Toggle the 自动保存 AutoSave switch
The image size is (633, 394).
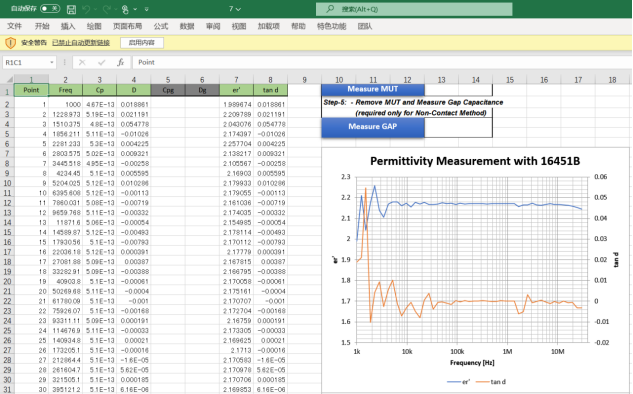[50, 8]
